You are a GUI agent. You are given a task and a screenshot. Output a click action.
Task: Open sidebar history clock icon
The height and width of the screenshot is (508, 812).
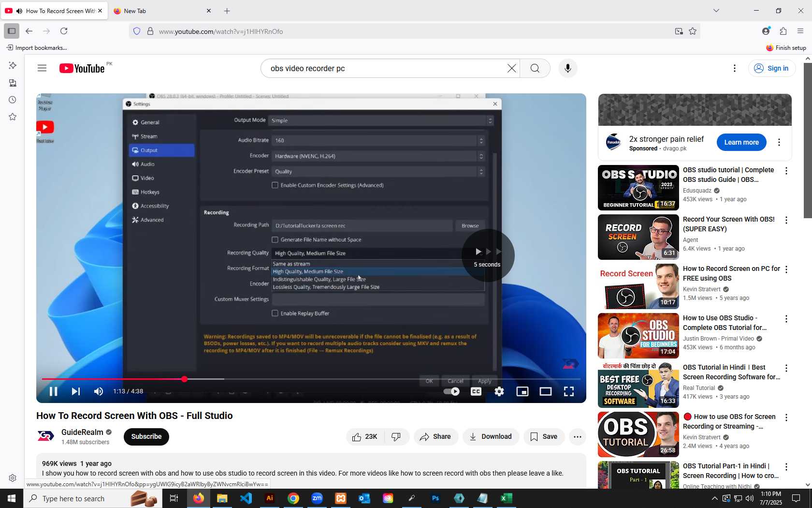13,100
